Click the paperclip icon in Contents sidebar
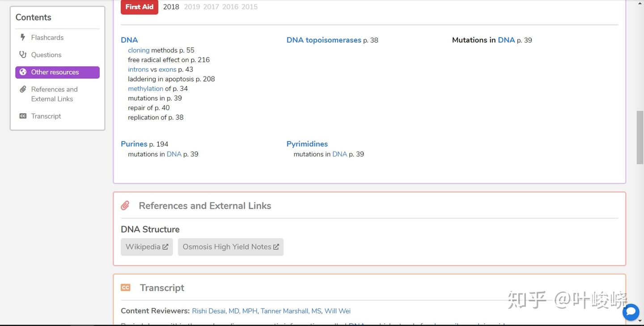Image resolution: width=644 pixels, height=326 pixels. (x=23, y=89)
